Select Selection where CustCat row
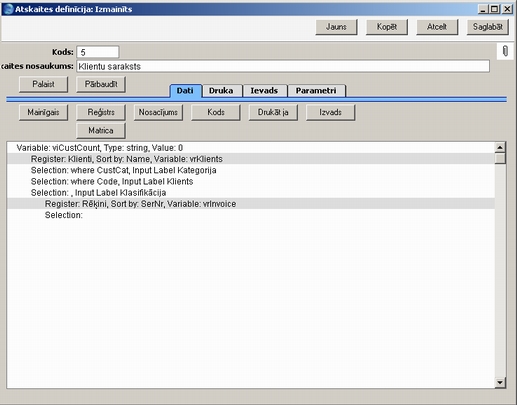Viewport: 517px width, 405px height. (251, 170)
